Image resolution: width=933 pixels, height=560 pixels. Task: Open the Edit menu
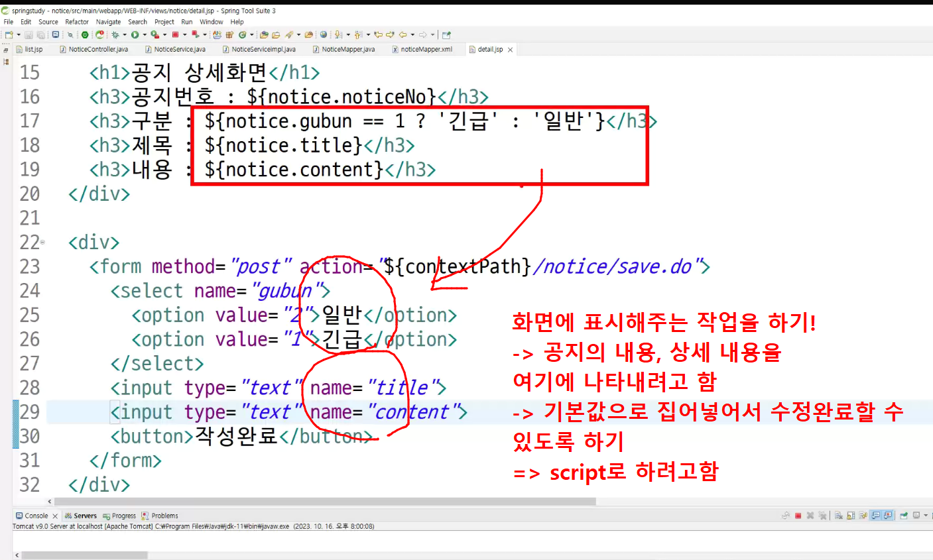26,22
